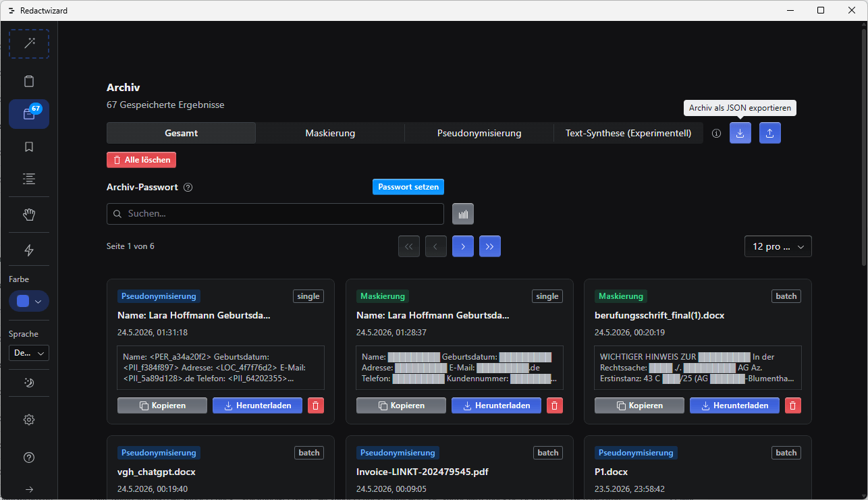Go to the next archive page

[463, 246]
